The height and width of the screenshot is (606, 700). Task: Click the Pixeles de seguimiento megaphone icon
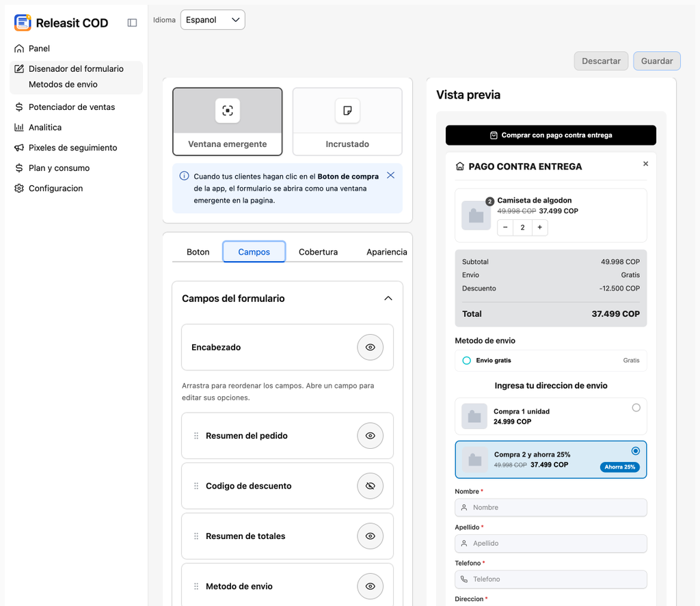pyautogui.click(x=18, y=148)
